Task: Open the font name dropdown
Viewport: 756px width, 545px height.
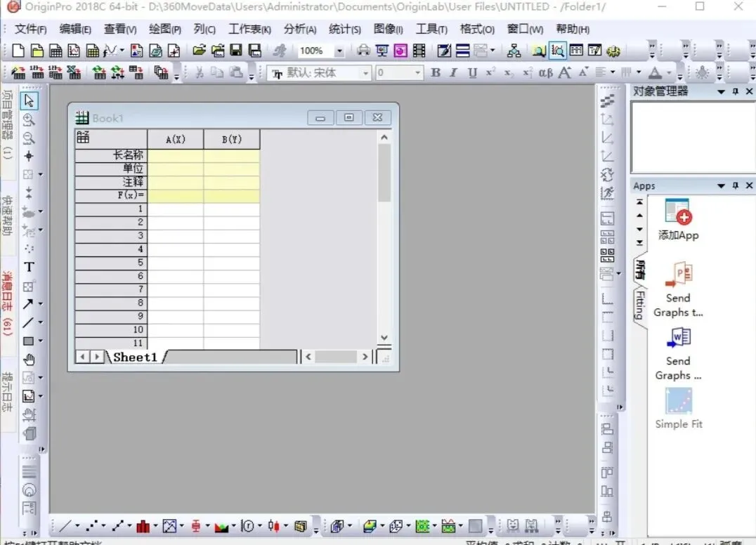Action: [x=366, y=73]
